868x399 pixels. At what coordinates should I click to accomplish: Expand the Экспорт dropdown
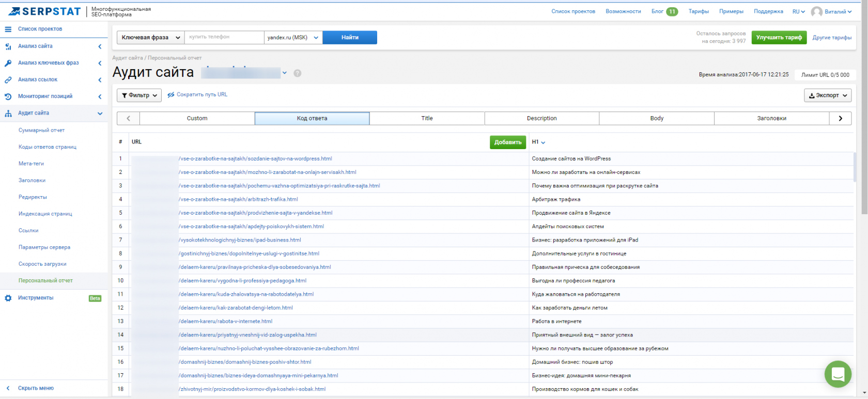(x=828, y=95)
